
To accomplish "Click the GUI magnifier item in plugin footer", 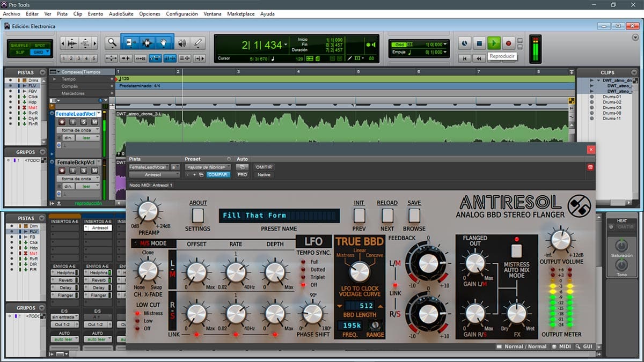I will click(584, 346).
